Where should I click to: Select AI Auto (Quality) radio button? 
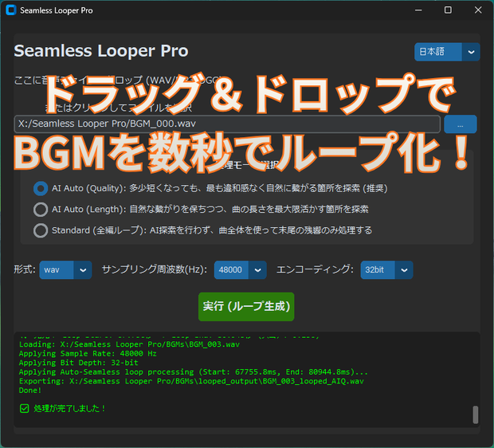(x=41, y=189)
